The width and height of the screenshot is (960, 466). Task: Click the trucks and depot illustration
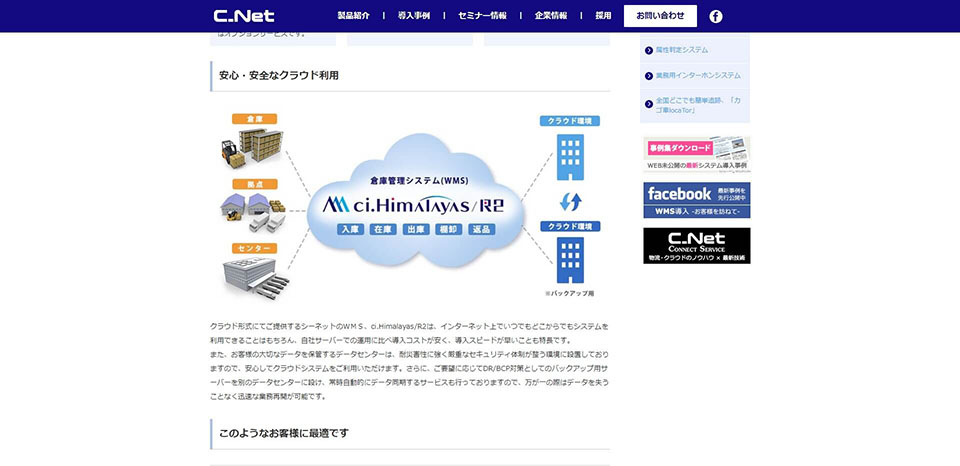(x=253, y=212)
